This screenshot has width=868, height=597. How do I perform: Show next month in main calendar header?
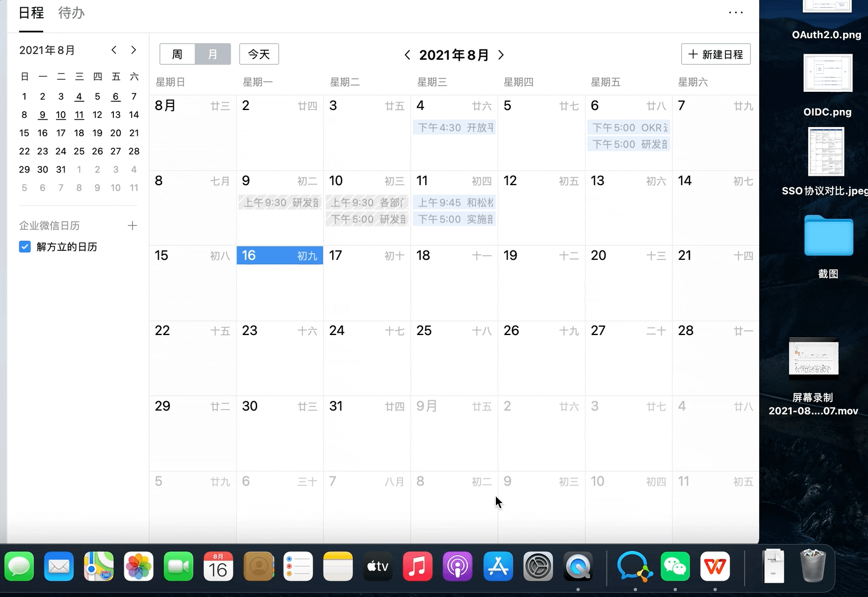coord(501,55)
